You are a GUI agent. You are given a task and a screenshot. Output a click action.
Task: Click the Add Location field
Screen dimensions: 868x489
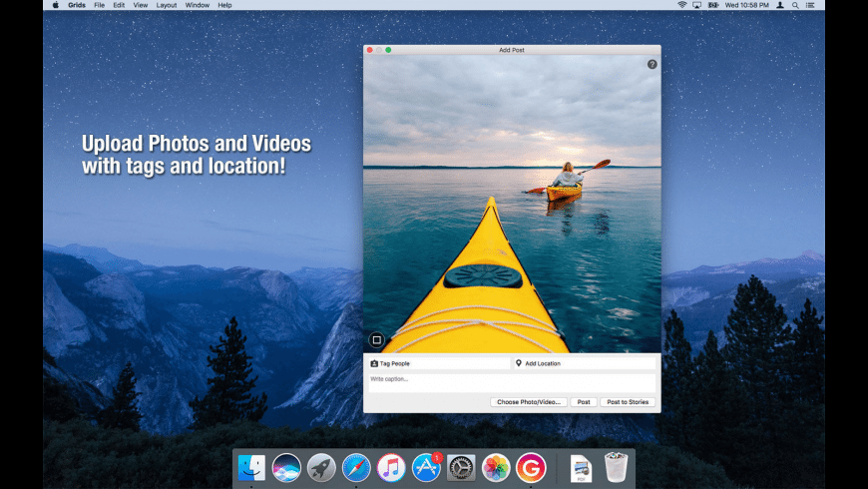584,363
